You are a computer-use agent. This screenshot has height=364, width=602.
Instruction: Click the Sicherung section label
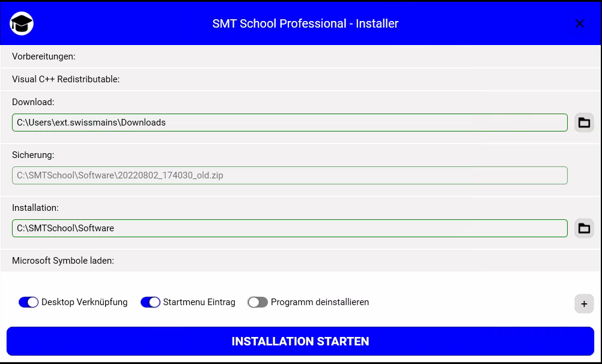(33, 155)
